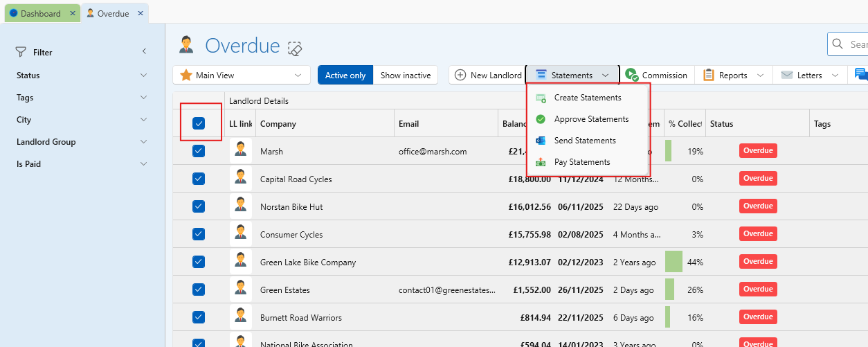Choose Create Statements from menu

point(588,98)
